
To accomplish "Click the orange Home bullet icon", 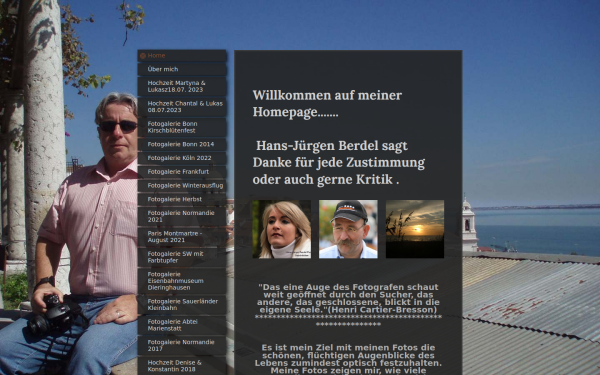I will [x=143, y=56].
